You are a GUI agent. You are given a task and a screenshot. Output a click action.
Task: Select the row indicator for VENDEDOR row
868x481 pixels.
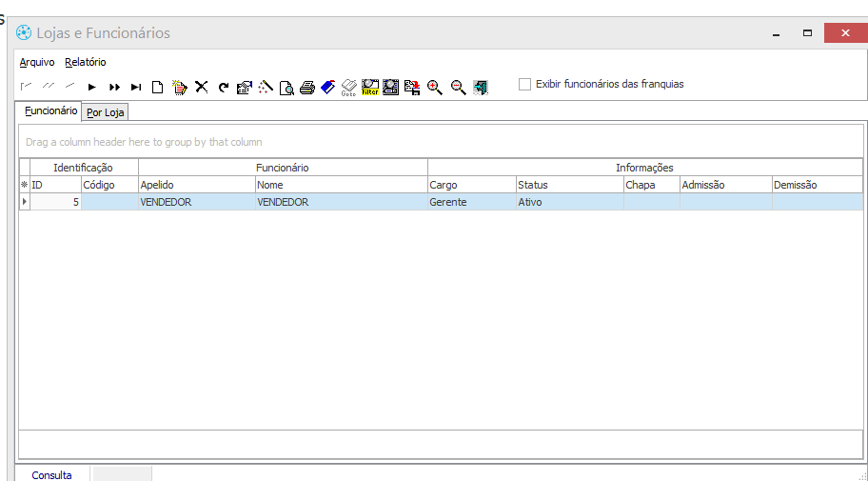pyautogui.click(x=25, y=202)
